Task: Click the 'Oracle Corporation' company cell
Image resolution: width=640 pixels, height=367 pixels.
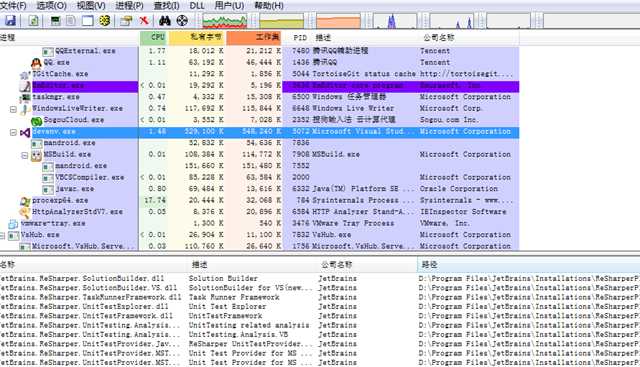Action: click(x=459, y=189)
